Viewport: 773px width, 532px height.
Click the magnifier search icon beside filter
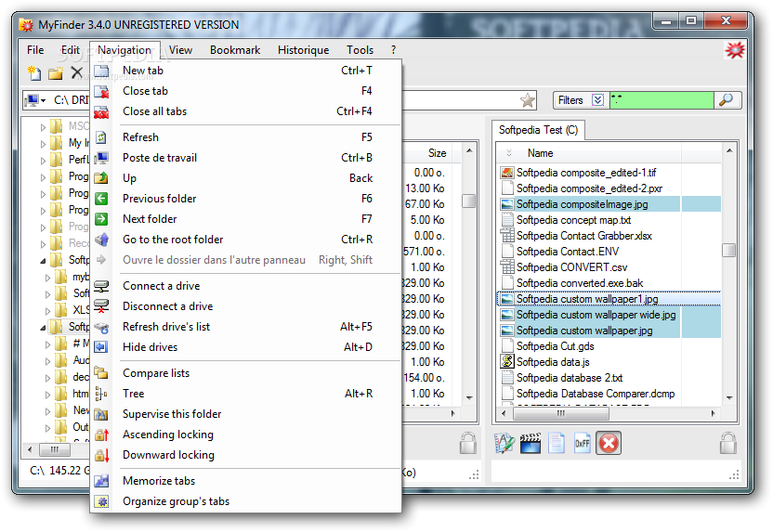pos(727,100)
